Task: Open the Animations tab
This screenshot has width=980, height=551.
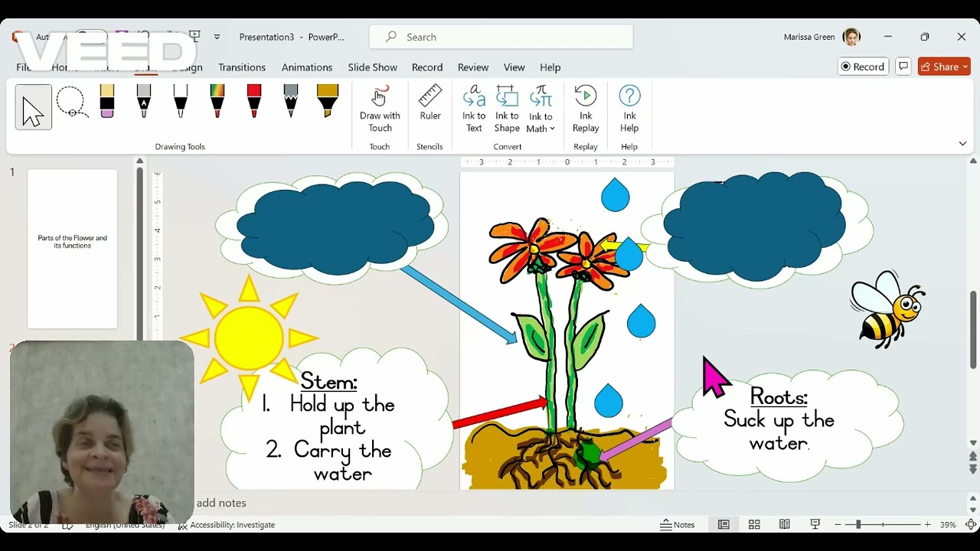Action: tap(307, 67)
